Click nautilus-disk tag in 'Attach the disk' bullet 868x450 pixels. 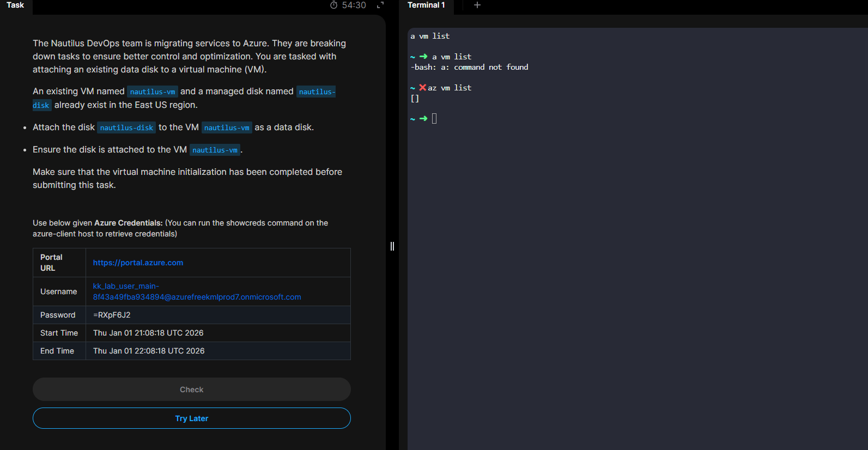[x=126, y=127]
